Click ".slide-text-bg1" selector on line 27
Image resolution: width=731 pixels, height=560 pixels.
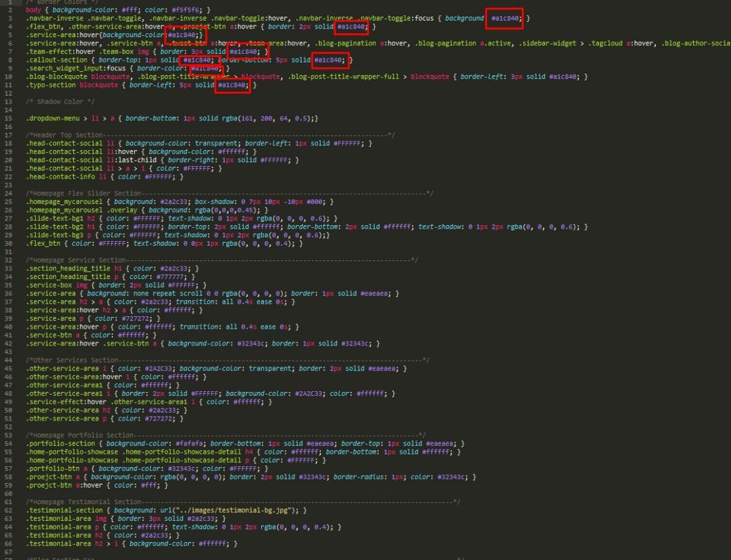(54, 219)
